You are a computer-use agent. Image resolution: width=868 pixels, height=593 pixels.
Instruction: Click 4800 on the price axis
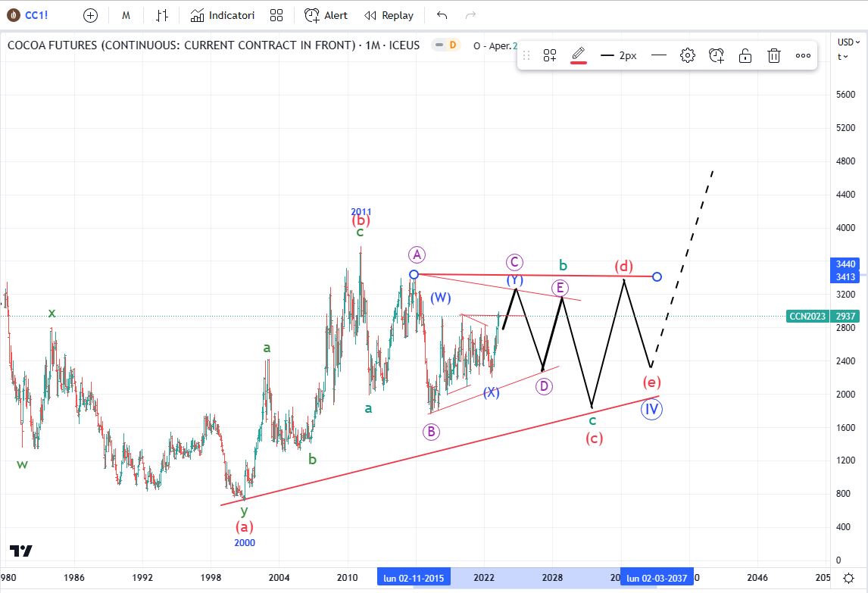point(845,161)
